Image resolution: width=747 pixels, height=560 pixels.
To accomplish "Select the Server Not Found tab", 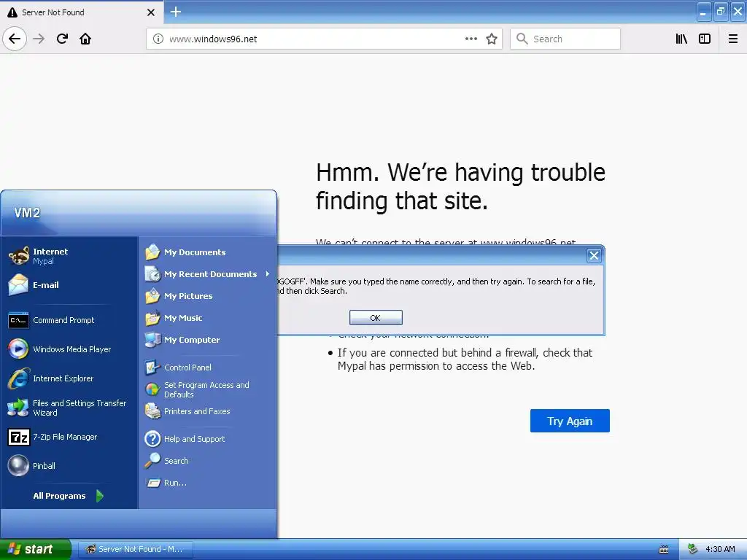I will point(82,12).
